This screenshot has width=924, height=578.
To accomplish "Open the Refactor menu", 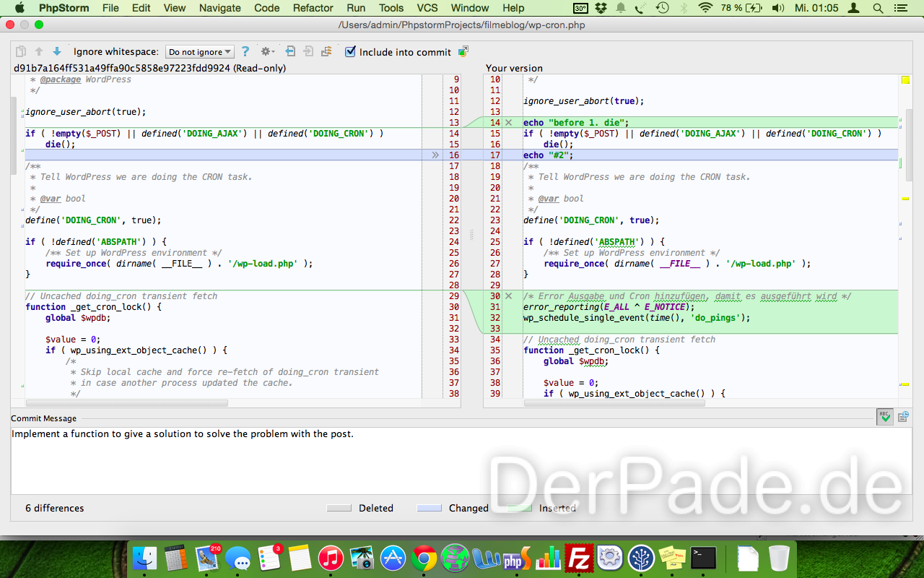I will [313, 8].
